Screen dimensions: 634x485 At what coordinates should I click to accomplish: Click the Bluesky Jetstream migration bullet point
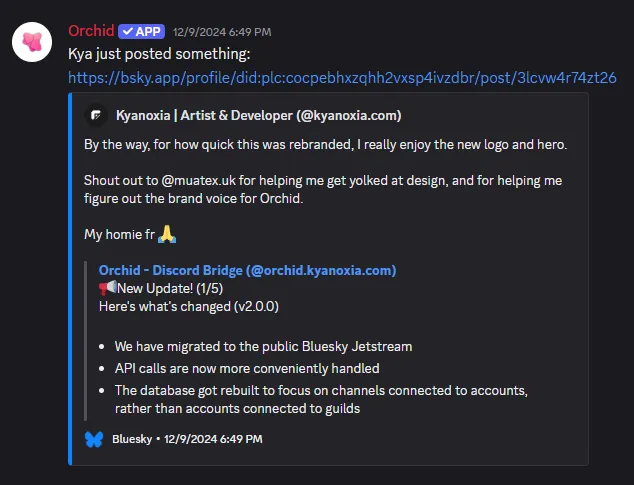tap(263, 346)
